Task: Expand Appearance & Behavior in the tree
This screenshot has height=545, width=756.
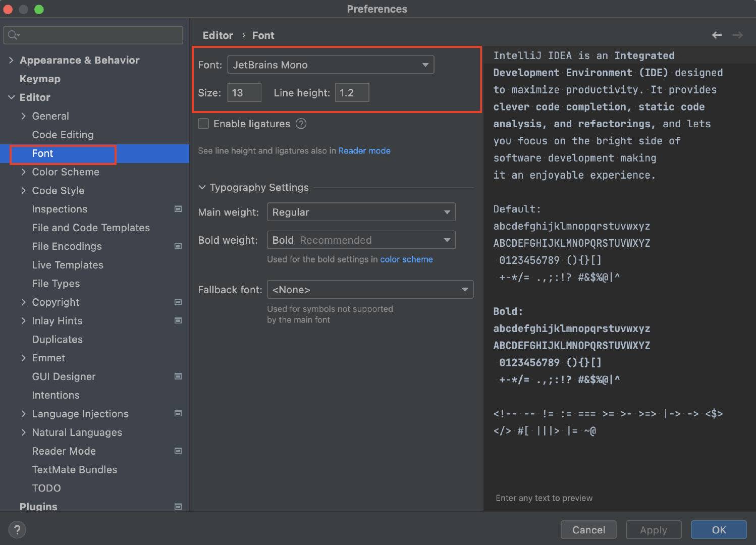Action: (x=11, y=60)
